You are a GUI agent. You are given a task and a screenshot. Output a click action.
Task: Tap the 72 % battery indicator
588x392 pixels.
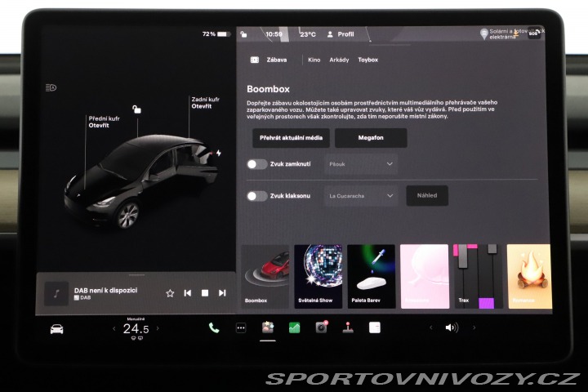tap(215, 34)
